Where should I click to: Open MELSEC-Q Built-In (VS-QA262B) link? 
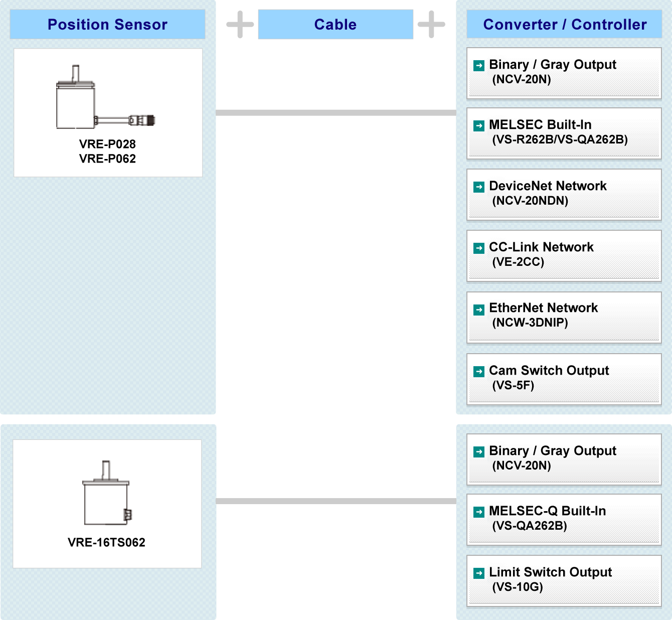pyautogui.click(x=564, y=520)
